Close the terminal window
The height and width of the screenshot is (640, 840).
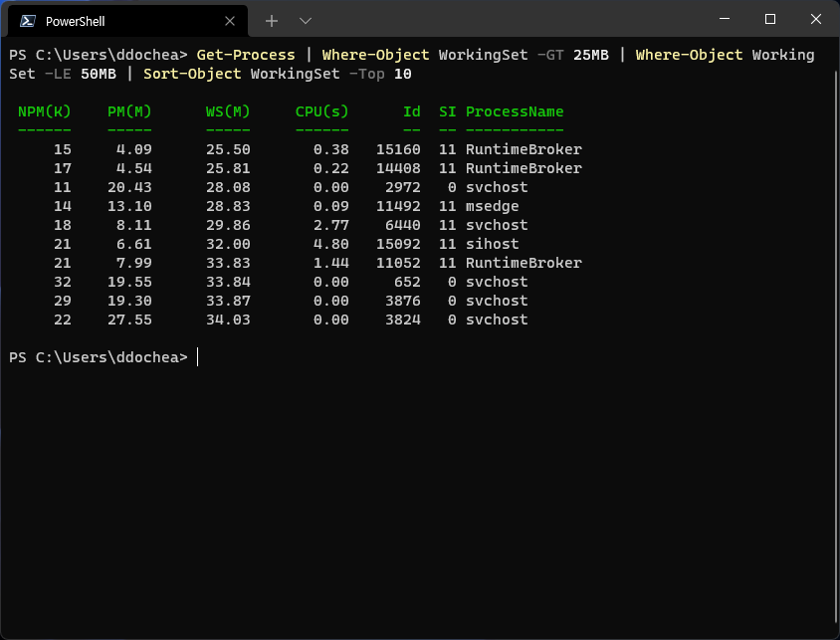click(816, 19)
